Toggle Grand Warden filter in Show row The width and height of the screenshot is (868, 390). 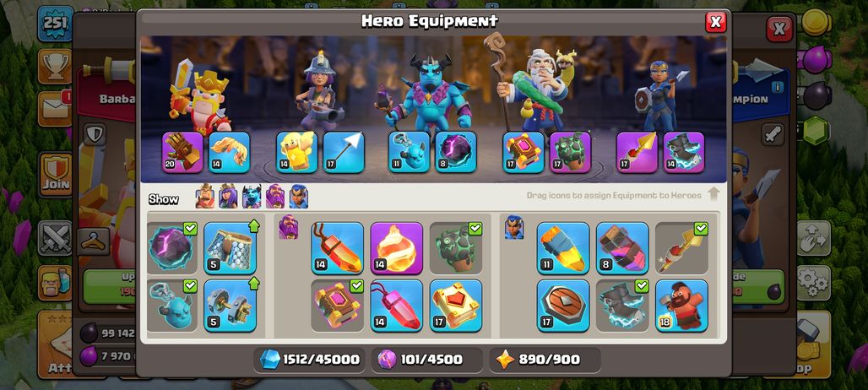tap(275, 197)
